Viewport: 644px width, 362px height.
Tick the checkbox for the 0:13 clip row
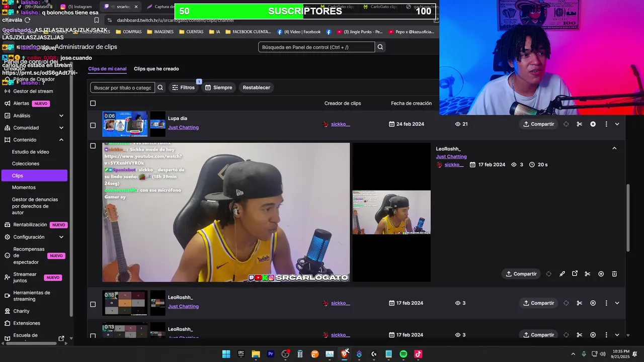point(93,335)
